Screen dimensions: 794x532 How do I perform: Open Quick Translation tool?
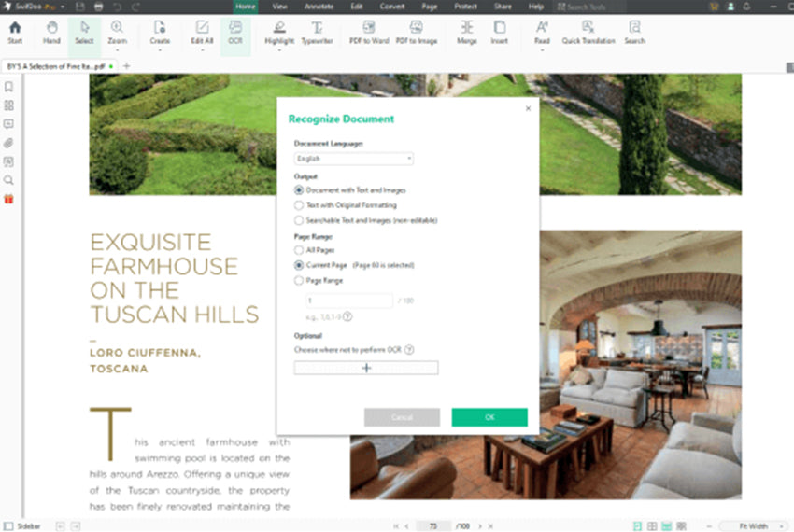click(588, 33)
